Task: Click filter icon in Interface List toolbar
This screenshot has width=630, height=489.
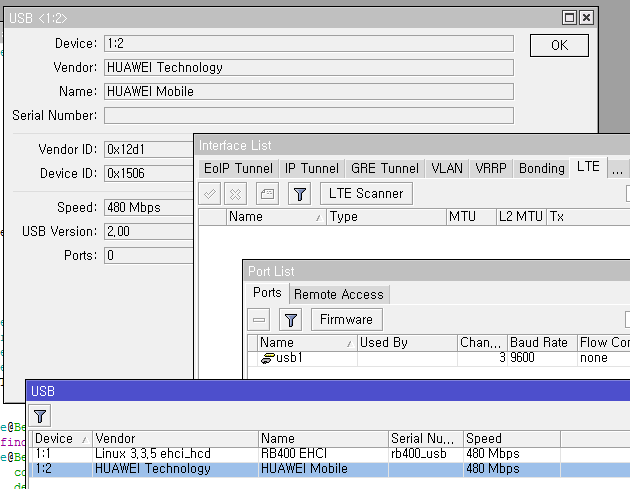Action: [299, 194]
